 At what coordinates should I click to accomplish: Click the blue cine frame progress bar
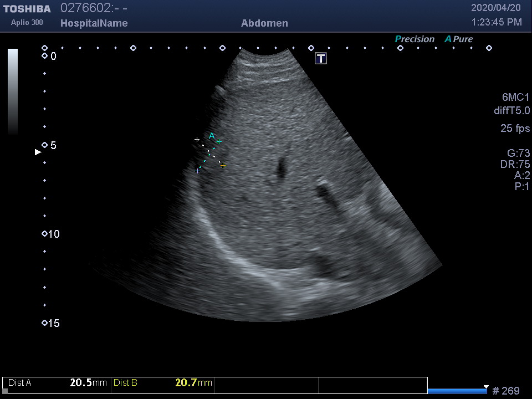(x=457, y=391)
